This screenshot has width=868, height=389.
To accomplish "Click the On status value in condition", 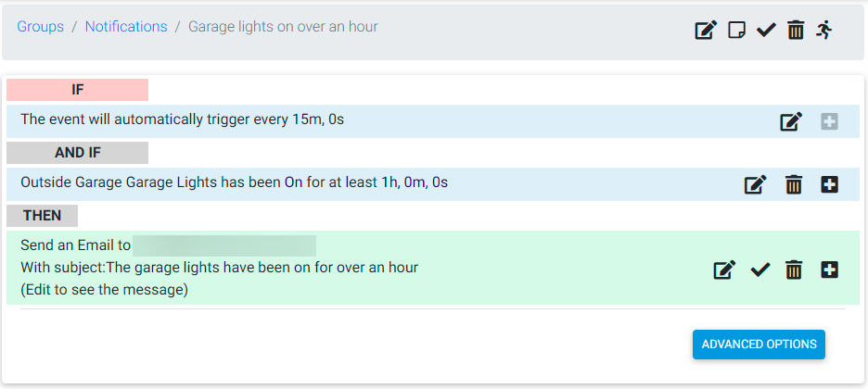I will 293,182.
